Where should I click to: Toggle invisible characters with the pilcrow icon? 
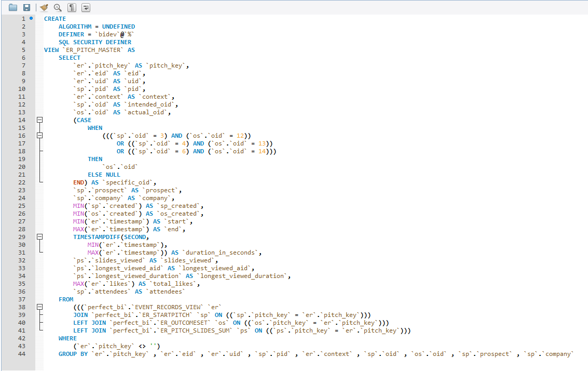tap(71, 7)
